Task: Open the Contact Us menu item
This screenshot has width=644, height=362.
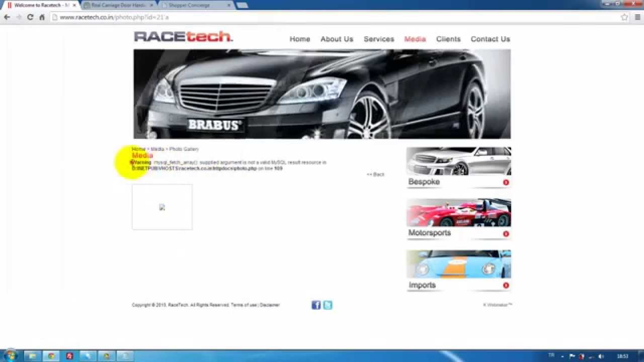Action: pos(491,39)
